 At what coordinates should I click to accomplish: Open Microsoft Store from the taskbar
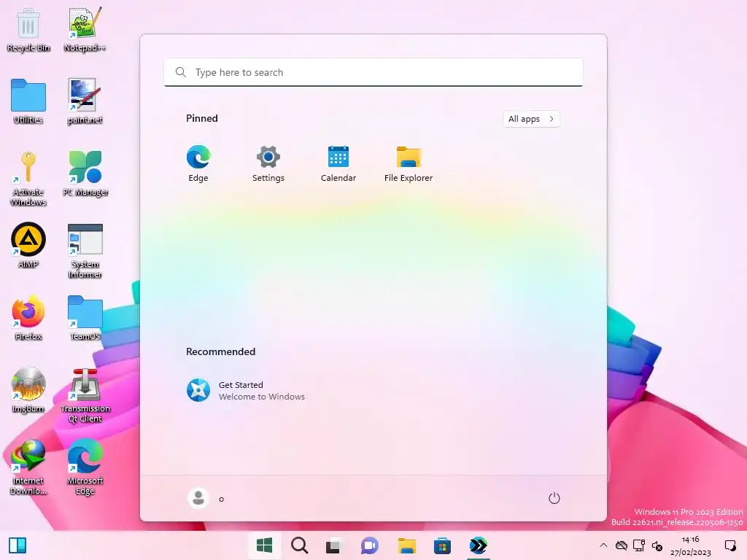point(442,545)
